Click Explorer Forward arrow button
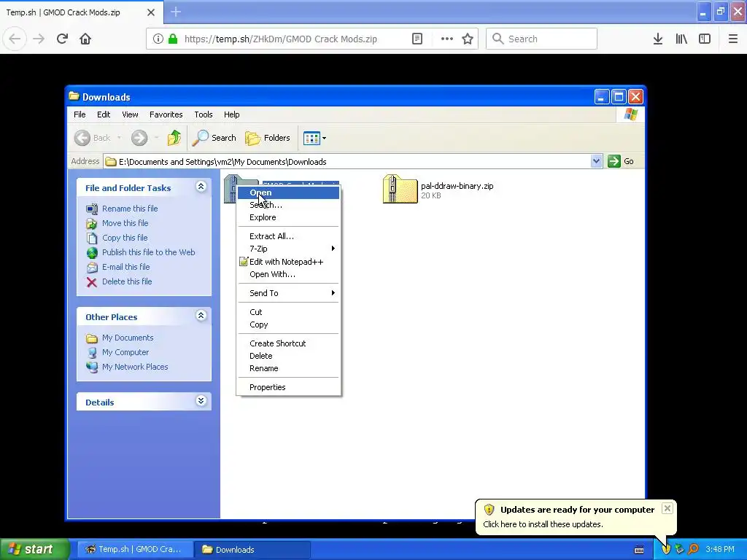747x560 pixels. coord(139,138)
